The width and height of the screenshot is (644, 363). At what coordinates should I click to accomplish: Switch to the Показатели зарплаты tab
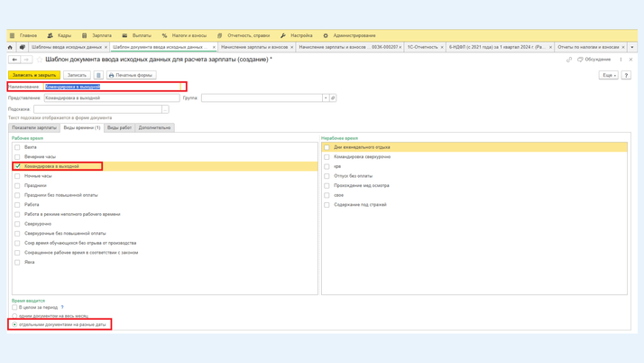click(34, 127)
